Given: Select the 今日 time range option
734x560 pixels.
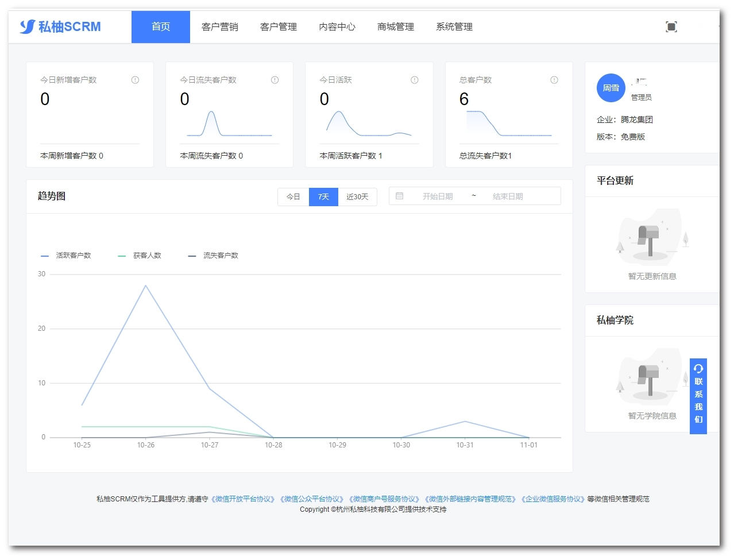Looking at the screenshot, I should 293,196.
